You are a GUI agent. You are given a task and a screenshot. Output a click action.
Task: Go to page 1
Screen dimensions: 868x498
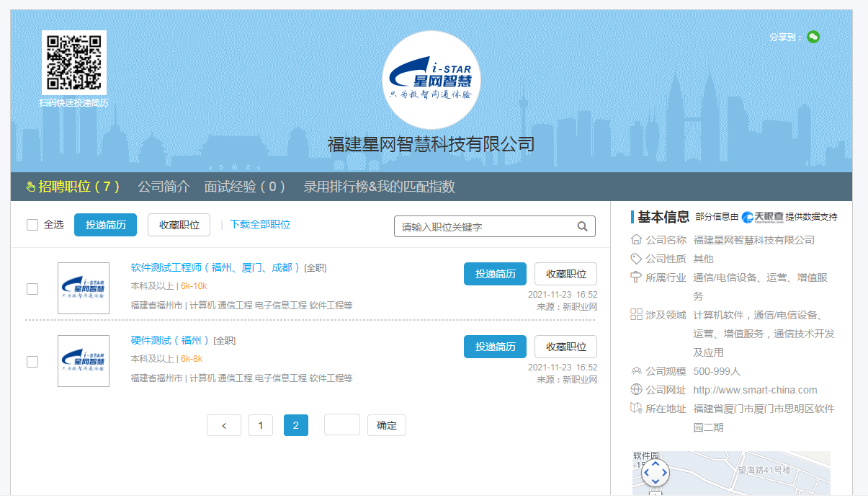261,425
